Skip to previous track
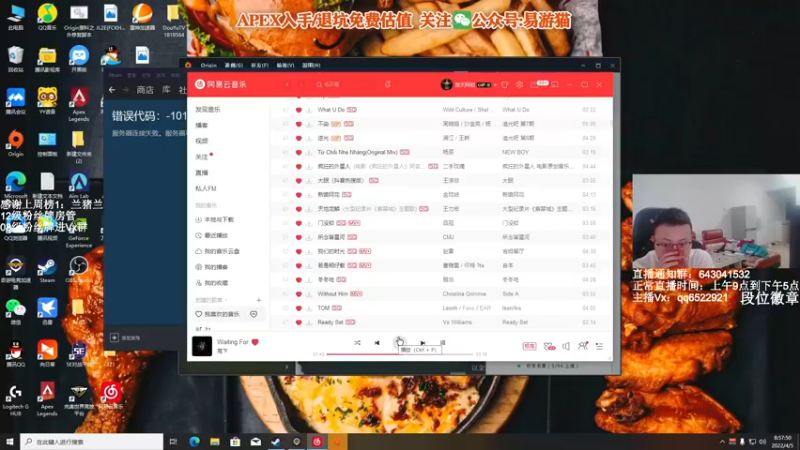This screenshot has width=800, height=450. pos(377,343)
